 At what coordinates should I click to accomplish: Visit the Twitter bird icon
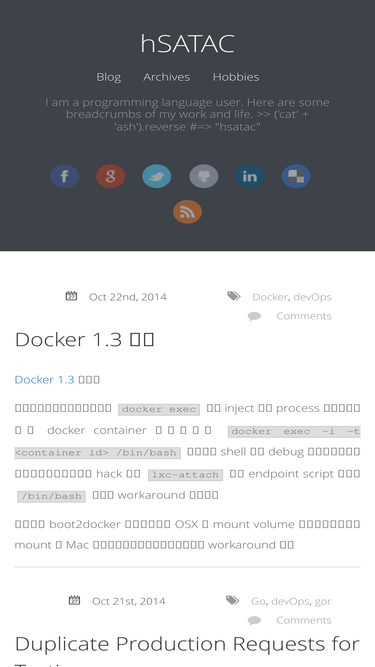coord(157,176)
